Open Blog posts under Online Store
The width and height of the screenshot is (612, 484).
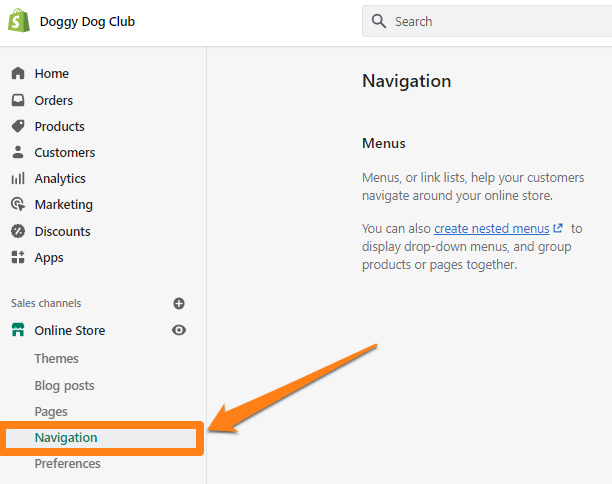point(64,386)
